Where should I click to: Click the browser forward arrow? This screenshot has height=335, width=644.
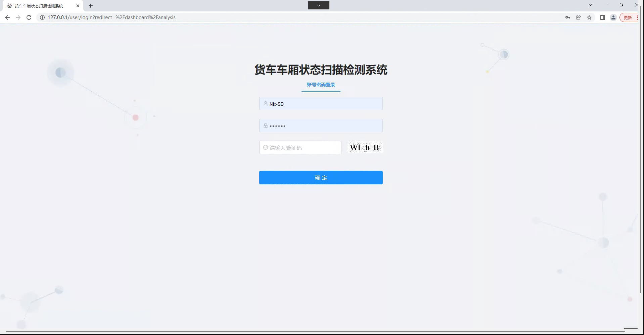click(x=18, y=17)
